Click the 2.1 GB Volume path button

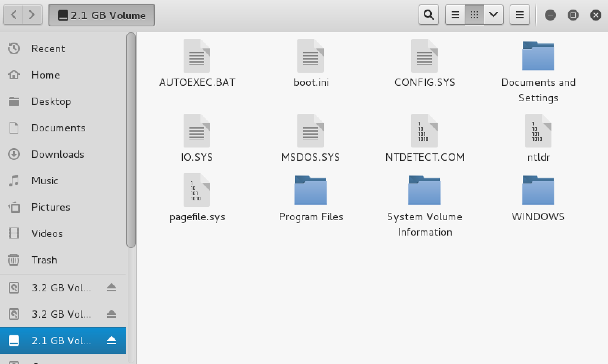coord(102,15)
